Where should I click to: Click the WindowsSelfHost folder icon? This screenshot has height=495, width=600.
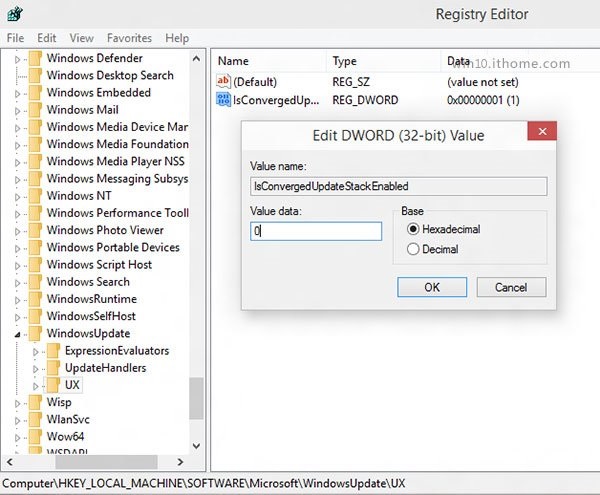(35, 316)
